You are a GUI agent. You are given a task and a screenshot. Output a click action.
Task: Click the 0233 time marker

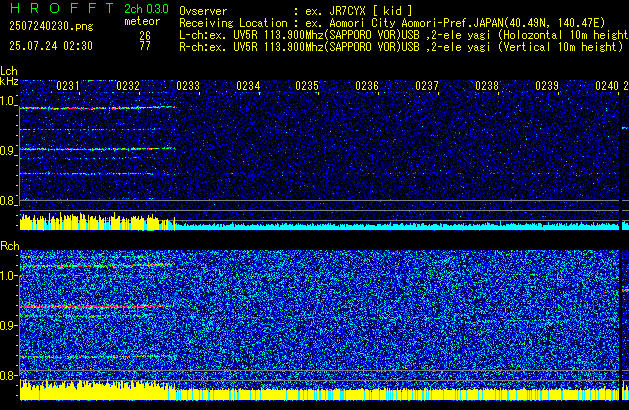point(188,86)
